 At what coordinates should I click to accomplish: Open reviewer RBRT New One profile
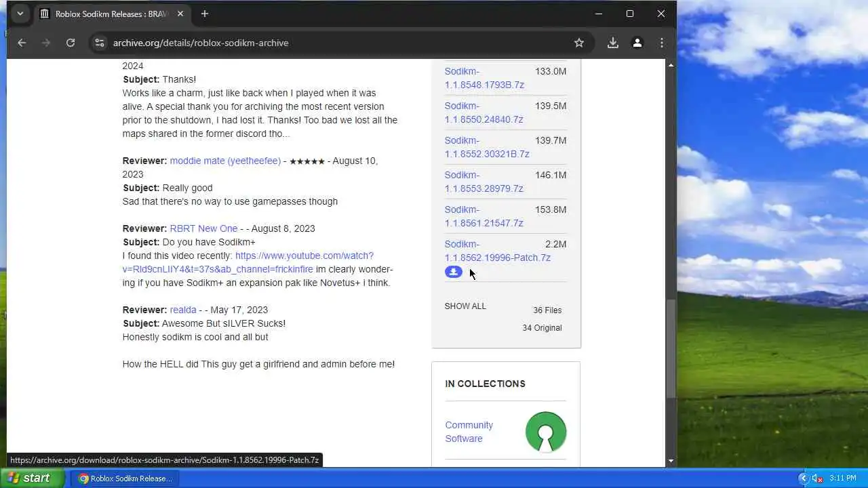pos(203,228)
